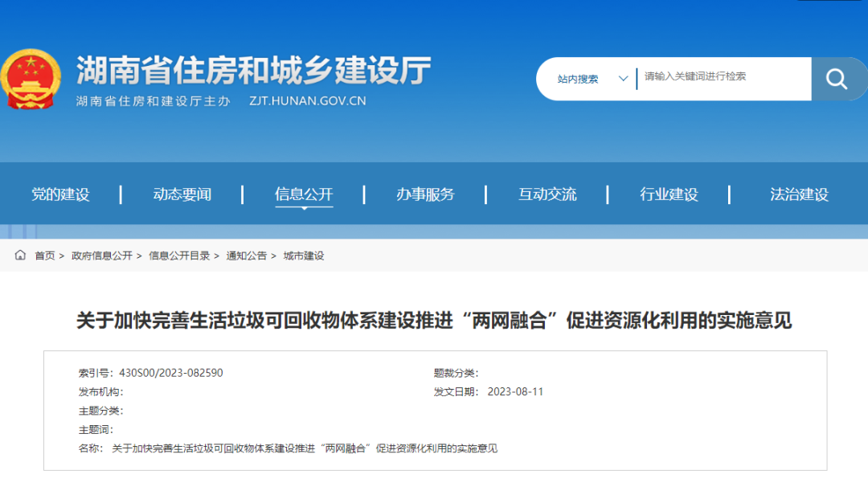
Task: Click the 湖南省住房和城乡建设厅 site title
Action: pos(253,72)
